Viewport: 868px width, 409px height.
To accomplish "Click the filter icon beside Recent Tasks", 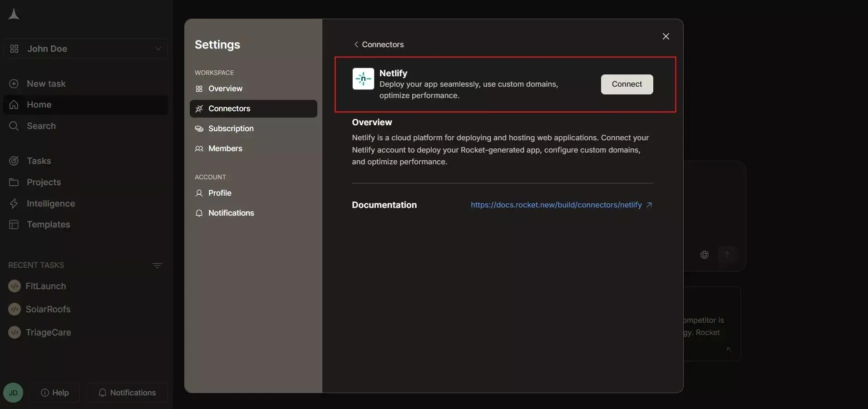I will (157, 266).
